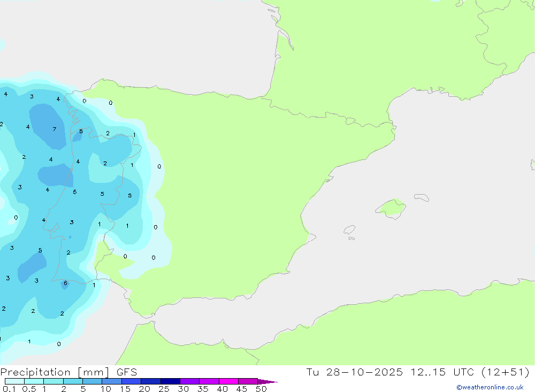
Task: Click the precipitation value '6' on the map
Action: coord(65,283)
